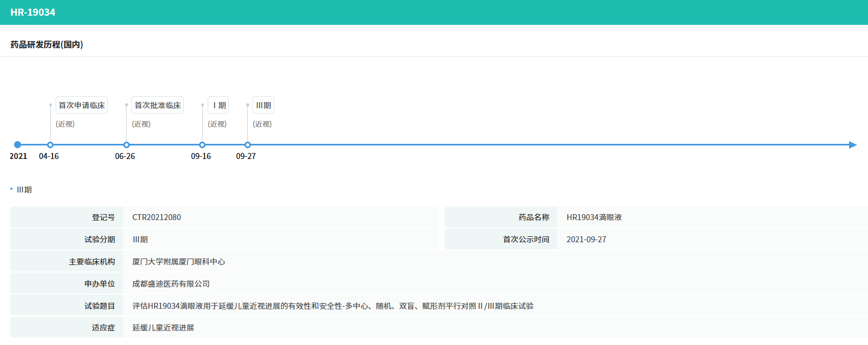Click the timeline arrowhead at right end
The width and height of the screenshot is (868, 345).
[x=852, y=145]
